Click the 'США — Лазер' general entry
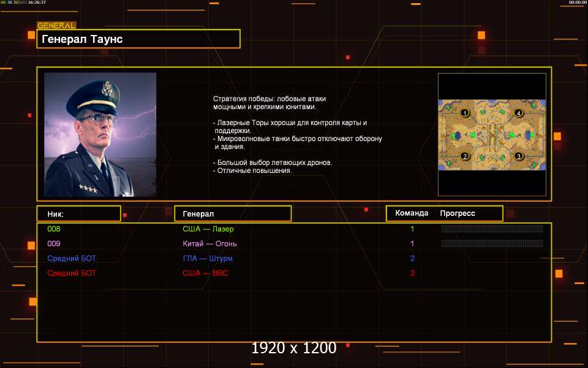 (x=208, y=229)
